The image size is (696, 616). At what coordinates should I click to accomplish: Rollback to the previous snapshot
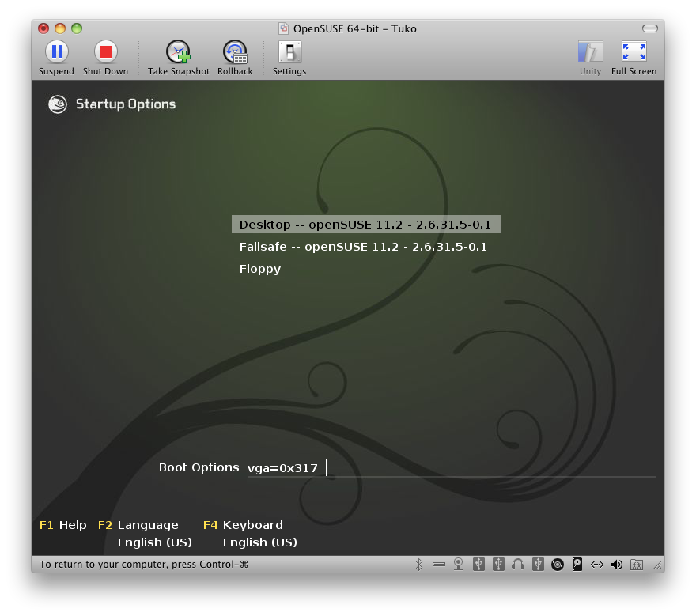pos(235,58)
